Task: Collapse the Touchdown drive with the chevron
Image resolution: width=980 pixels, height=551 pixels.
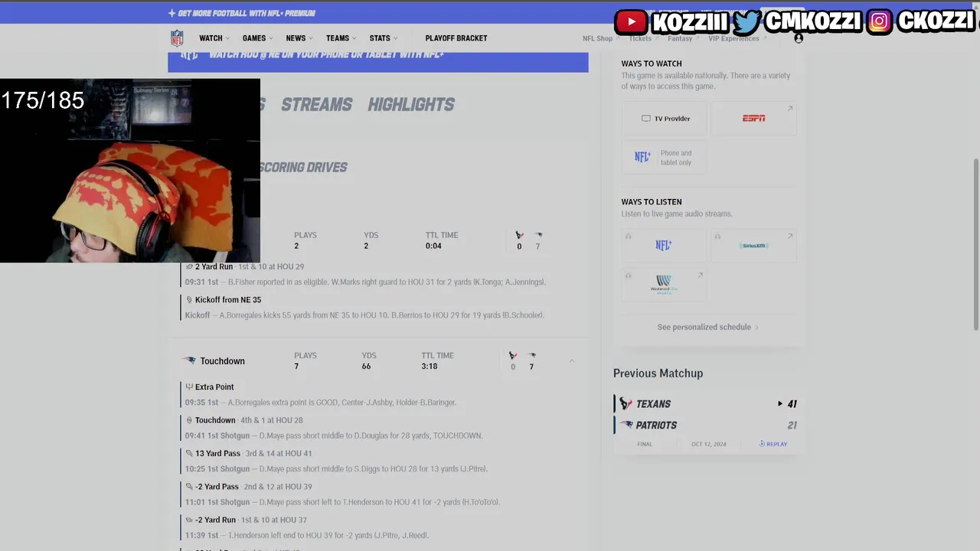Action: (571, 360)
